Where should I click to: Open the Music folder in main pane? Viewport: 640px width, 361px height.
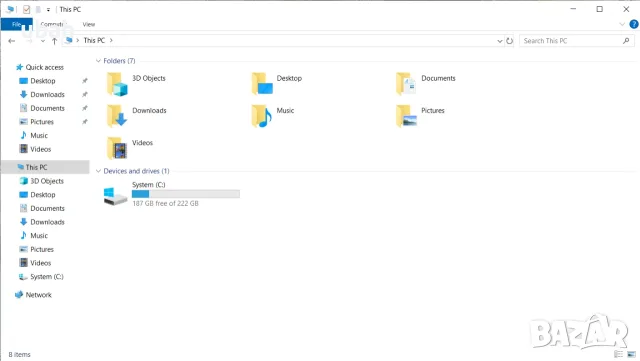pyautogui.click(x=262, y=116)
